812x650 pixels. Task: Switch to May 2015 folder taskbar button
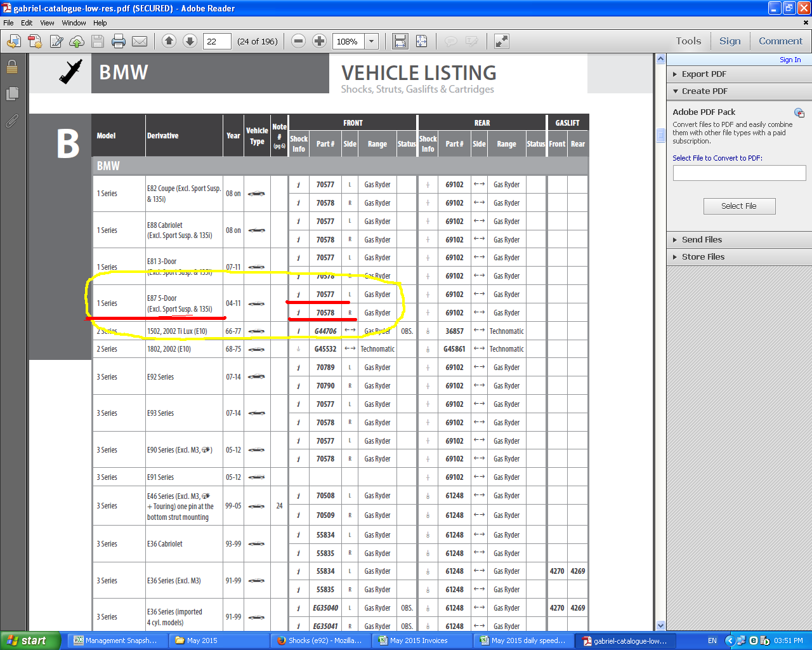click(x=219, y=640)
